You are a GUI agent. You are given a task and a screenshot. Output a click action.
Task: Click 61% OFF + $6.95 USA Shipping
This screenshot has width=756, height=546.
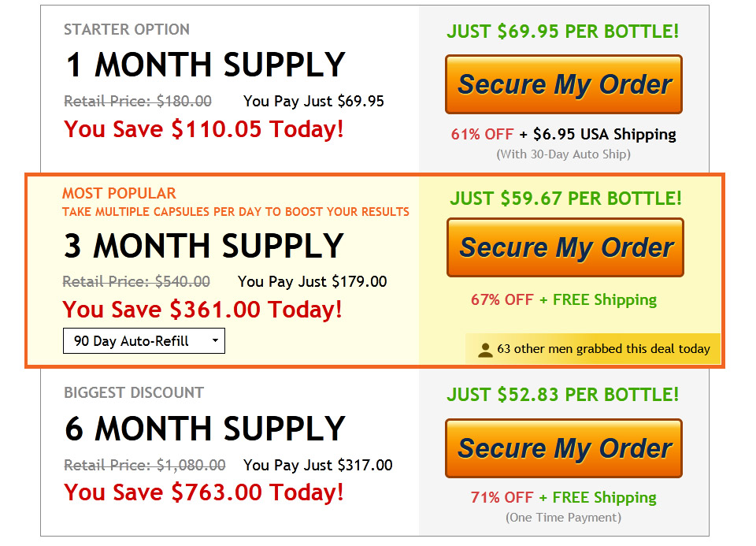click(x=564, y=134)
